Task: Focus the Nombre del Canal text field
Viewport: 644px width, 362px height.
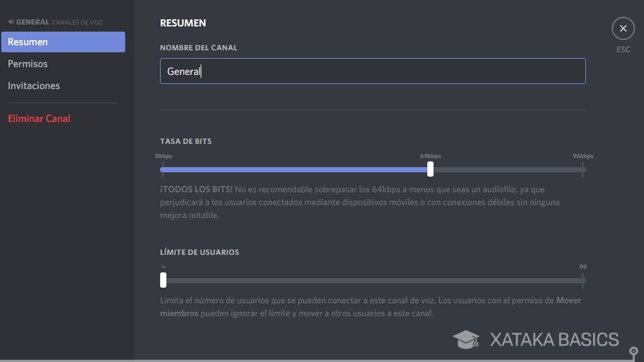Action: tap(372, 71)
